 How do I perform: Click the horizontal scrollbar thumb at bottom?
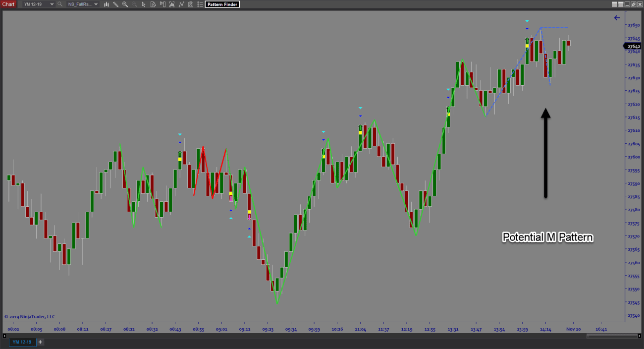pos(612,336)
